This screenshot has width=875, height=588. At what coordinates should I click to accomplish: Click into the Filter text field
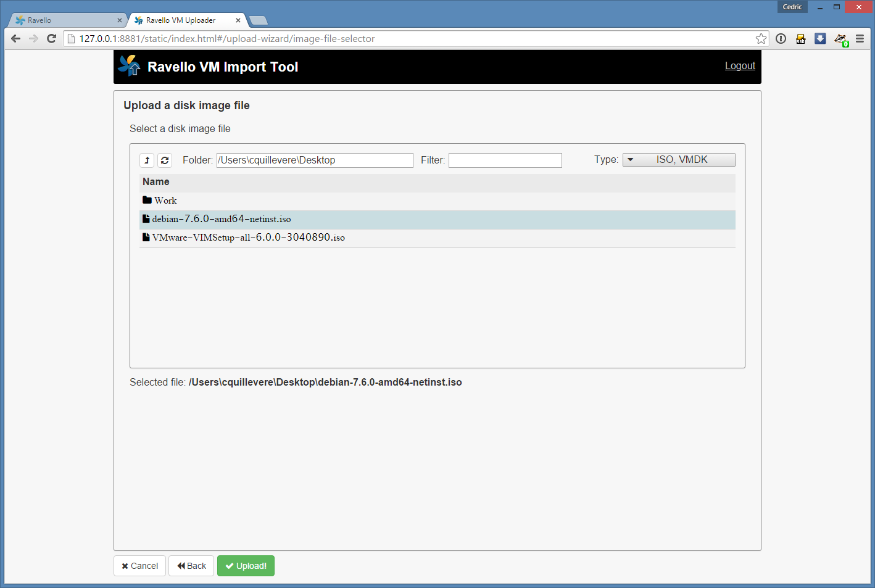505,160
